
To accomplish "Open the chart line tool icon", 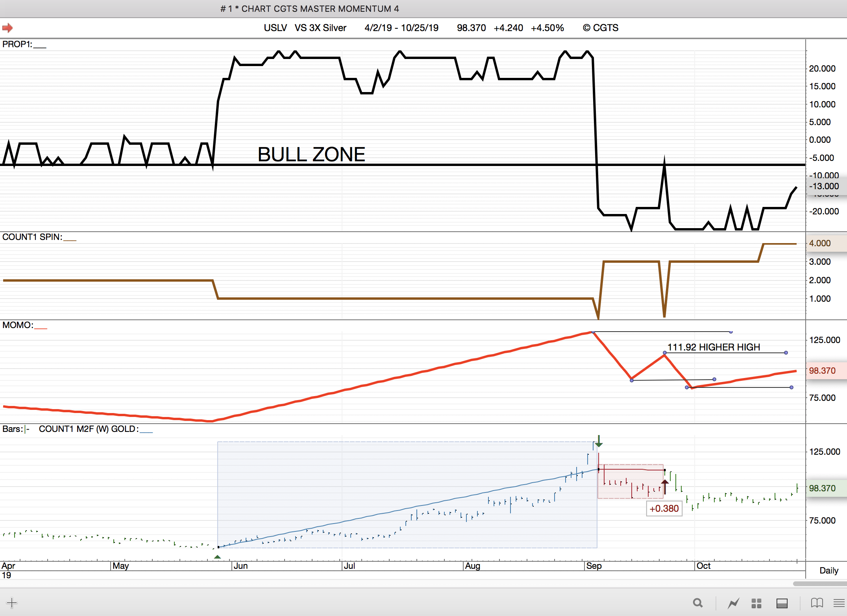I will (733, 603).
